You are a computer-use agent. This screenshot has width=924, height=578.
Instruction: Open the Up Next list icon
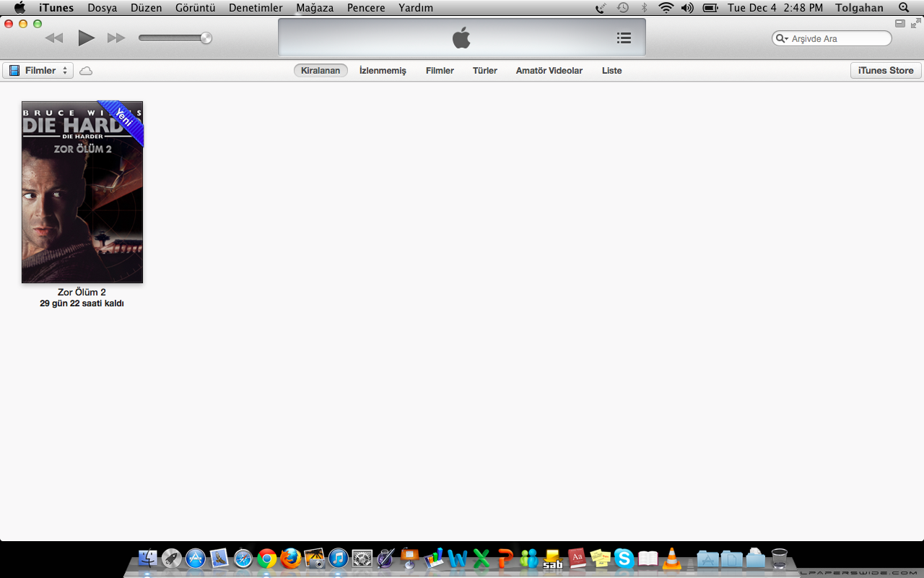click(624, 38)
